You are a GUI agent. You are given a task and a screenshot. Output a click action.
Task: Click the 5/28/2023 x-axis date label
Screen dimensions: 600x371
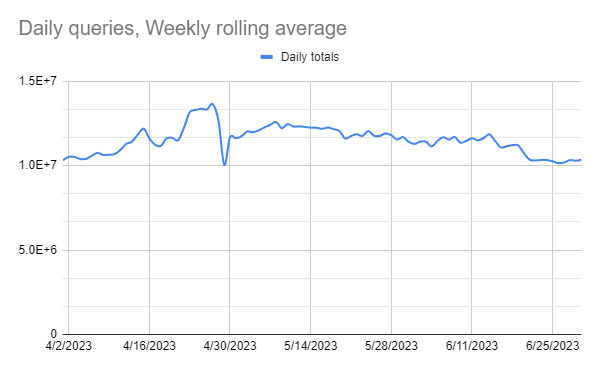[391, 346]
